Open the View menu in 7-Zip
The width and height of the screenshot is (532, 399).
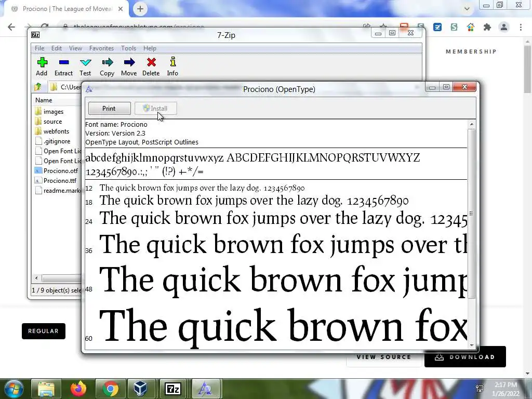pos(75,48)
